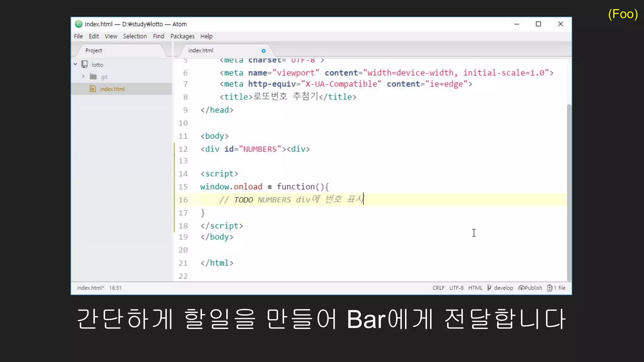Change HTML grammar selector
Viewport: 644px width, 362px height.
pyautogui.click(x=475, y=288)
